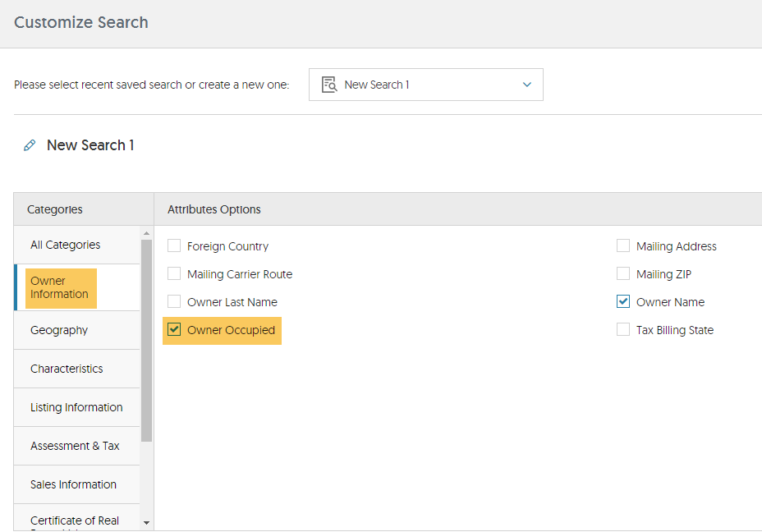
Task: Uncheck the Owner Occupied checkbox
Action: click(x=174, y=329)
